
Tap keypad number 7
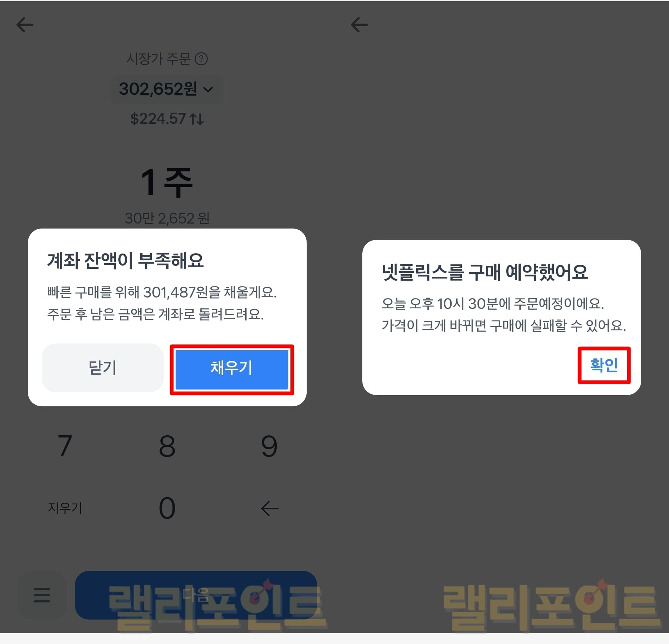click(65, 446)
